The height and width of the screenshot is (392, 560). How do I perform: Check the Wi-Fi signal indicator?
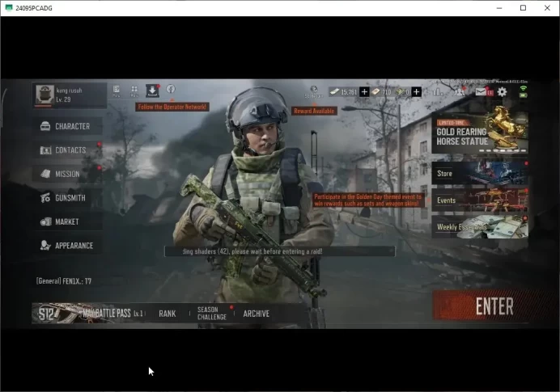[x=524, y=88]
